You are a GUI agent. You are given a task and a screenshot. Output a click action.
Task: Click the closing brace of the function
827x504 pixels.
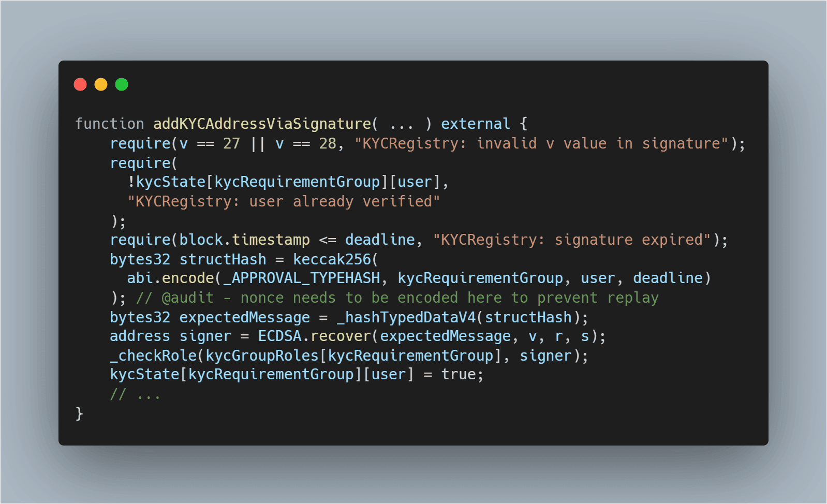click(x=79, y=413)
